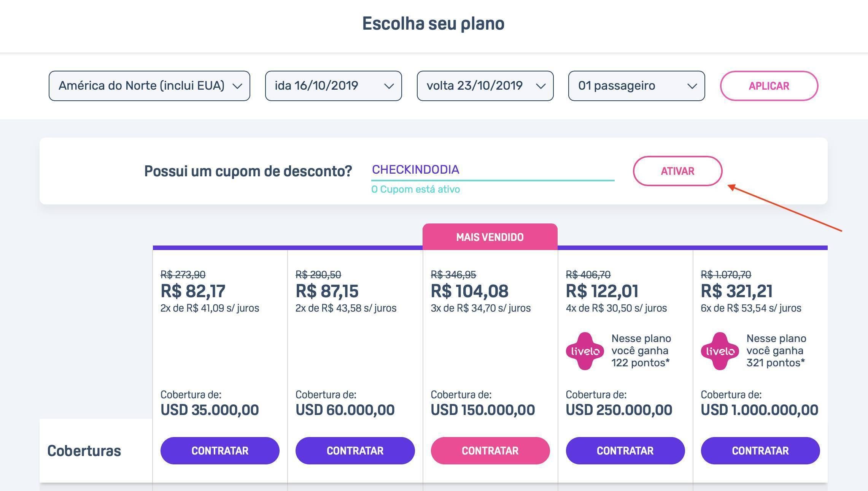
Task: Contratar the USD 1.000.000,00 coverage plan
Action: (760, 451)
